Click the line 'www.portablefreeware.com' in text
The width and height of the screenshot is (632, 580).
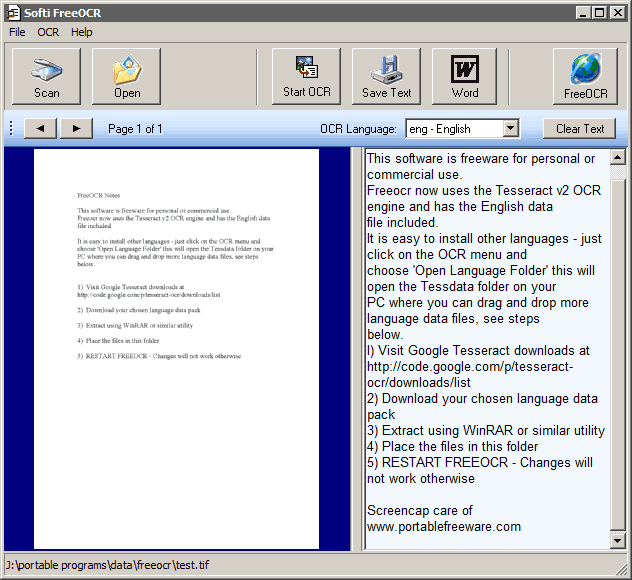click(x=444, y=527)
